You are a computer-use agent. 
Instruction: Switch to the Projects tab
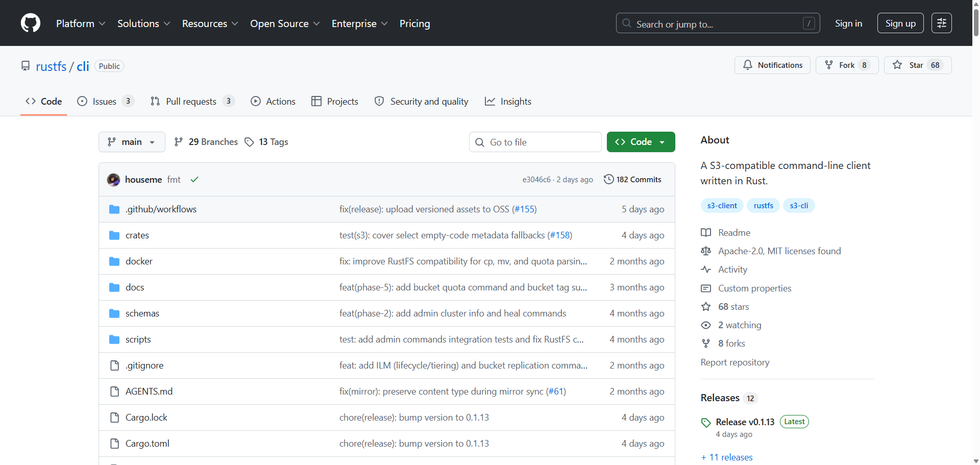tap(335, 102)
